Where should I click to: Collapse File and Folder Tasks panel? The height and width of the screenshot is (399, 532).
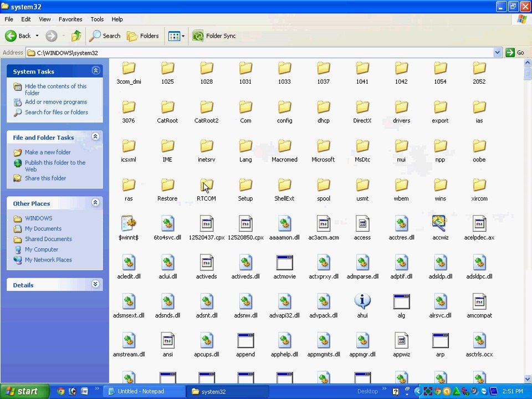click(x=96, y=136)
